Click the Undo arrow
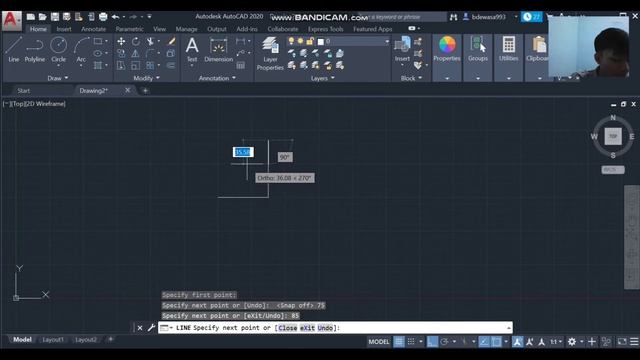Image resolution: width=640 pixels, height=360 pixels. [116, 17]
